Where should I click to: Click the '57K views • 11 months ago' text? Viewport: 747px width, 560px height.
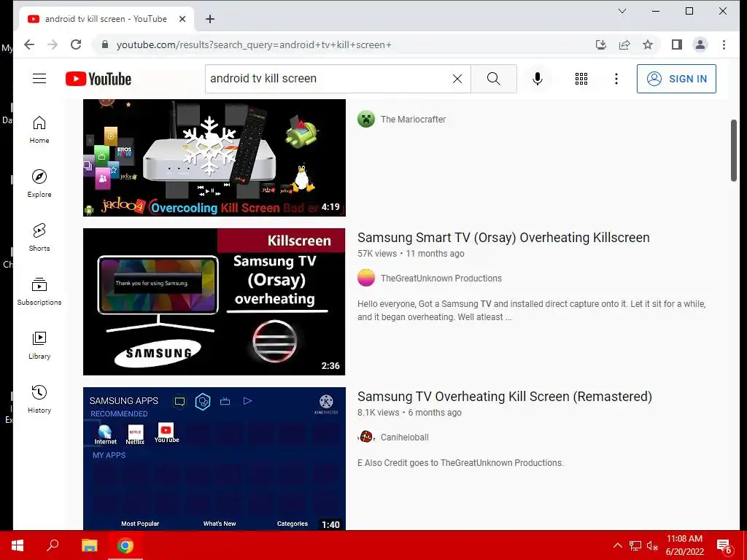411,254
